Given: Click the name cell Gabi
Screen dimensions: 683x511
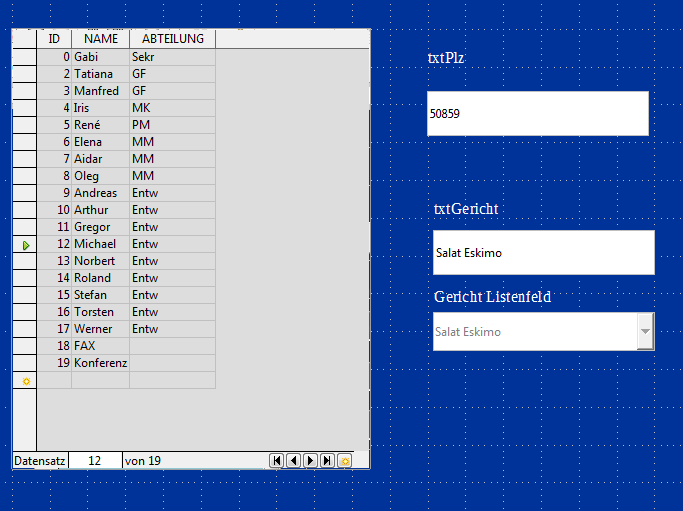Looking at the screenshot, I should coord(100,57).
